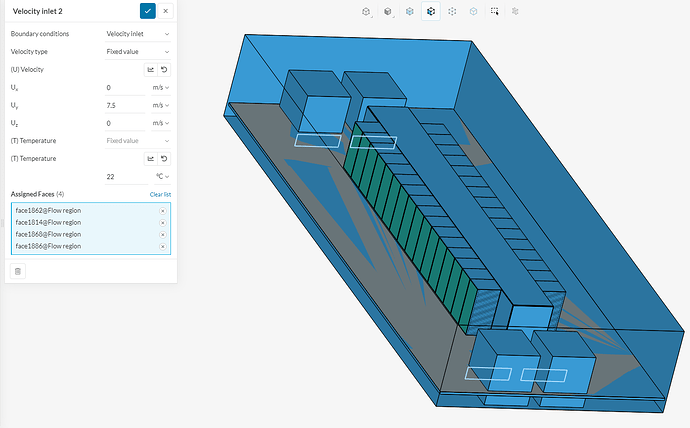Reset the (U) Velocity values
Viewport: 690px width, 428px height.
164,70
